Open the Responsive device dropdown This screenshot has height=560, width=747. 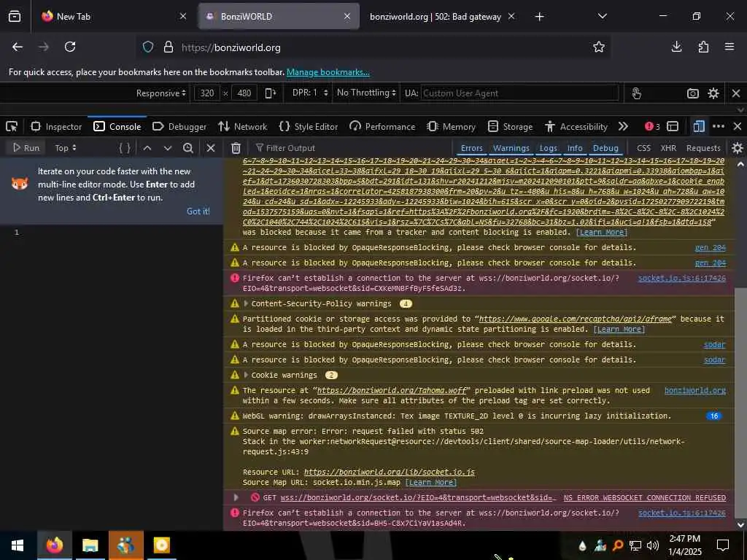160,93
